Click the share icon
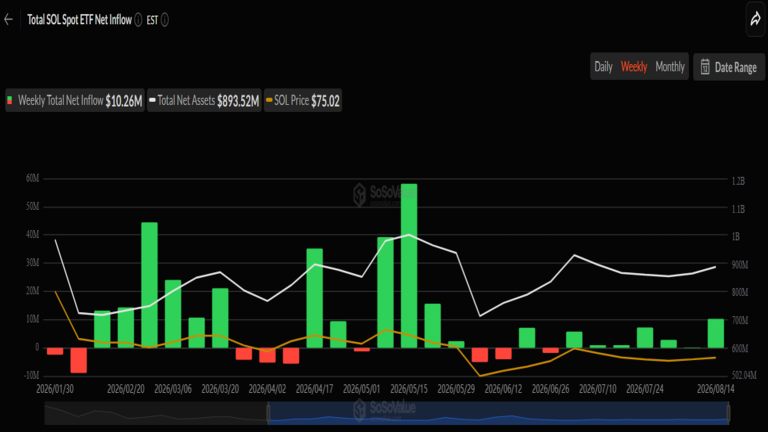Screen dimensions: 768x432 [756, 20]
